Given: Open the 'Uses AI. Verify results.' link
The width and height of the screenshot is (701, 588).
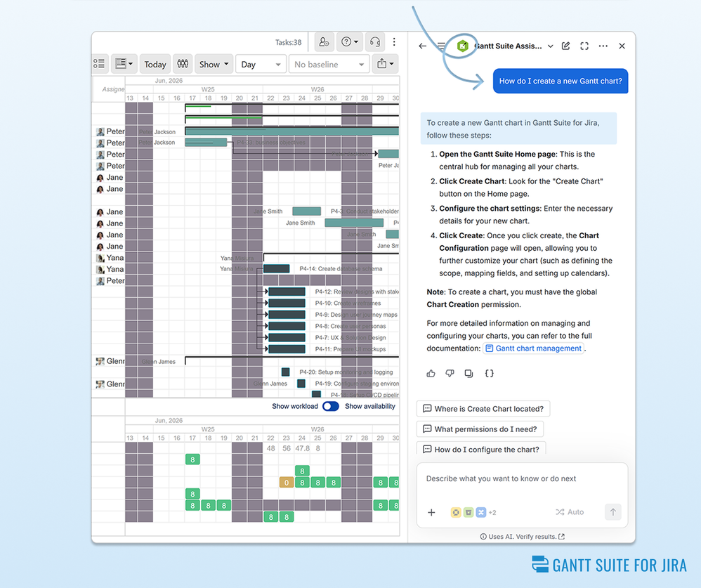Looking at the screenshot, I should (x=522, y=537).
